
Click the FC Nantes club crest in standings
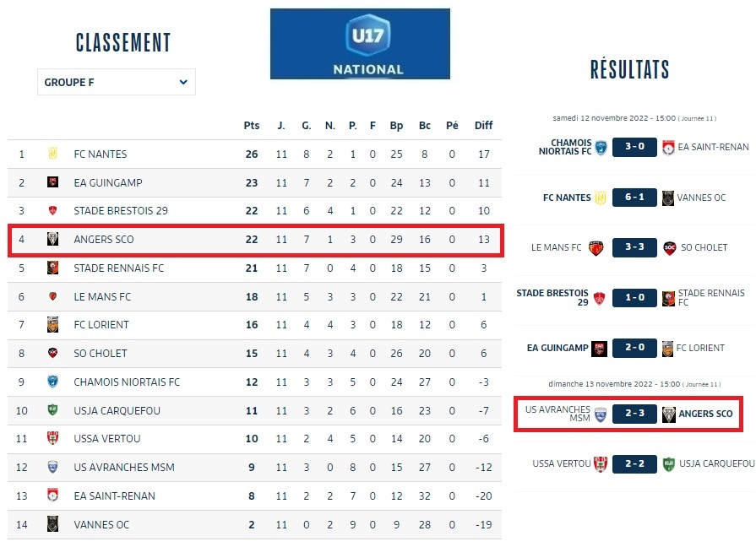pyautogui.click(x=52, y=154)
